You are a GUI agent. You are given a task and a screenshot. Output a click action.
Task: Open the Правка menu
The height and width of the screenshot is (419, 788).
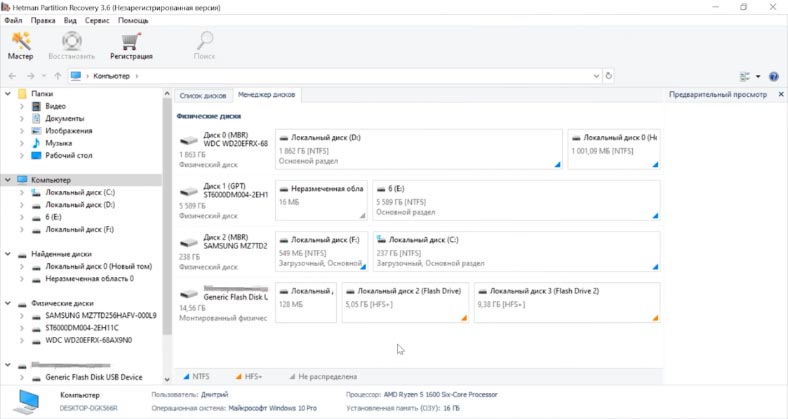pyautogui.click(x=43, y=21)
